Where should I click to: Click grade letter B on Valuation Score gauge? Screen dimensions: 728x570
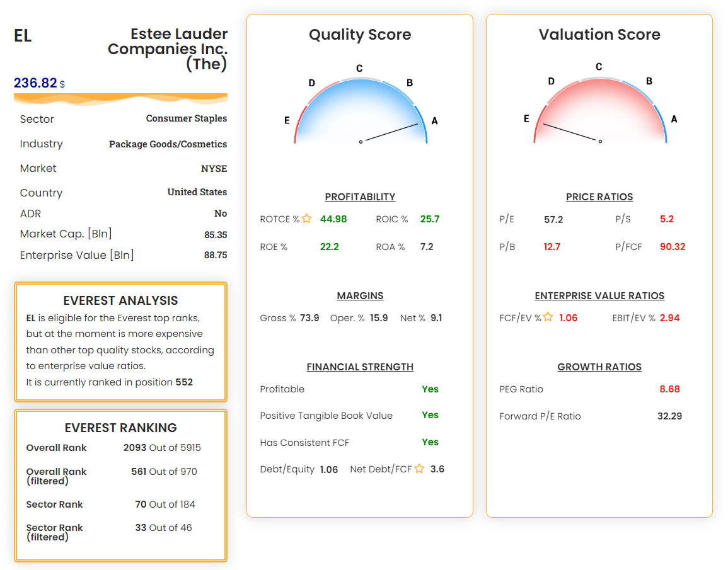pyautogui.click(x=649, y=81)
